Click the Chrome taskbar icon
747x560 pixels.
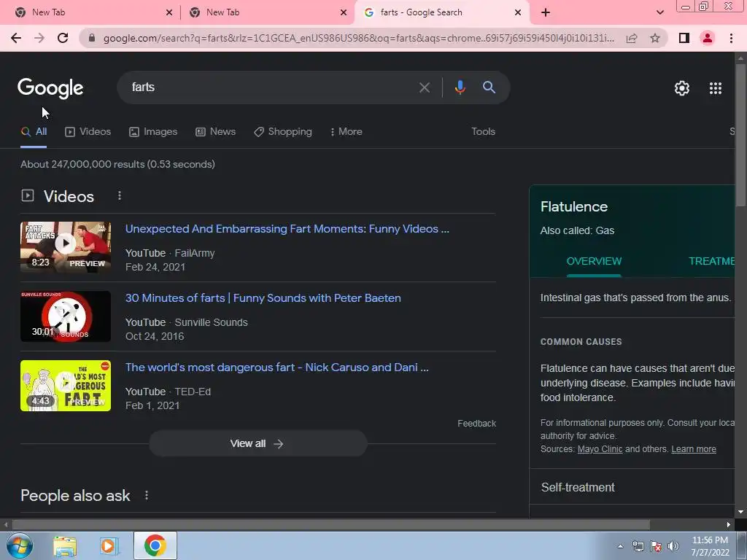(155, 545)
